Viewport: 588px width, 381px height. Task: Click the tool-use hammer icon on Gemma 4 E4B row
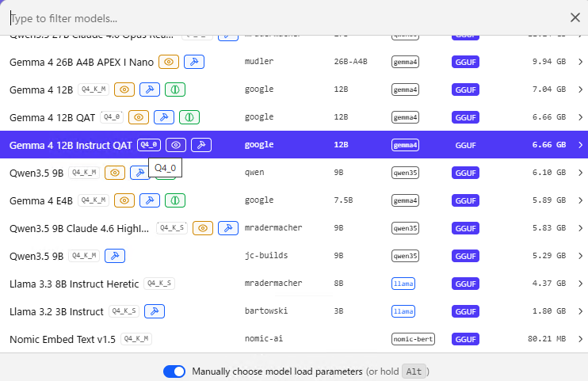[150, 200]
